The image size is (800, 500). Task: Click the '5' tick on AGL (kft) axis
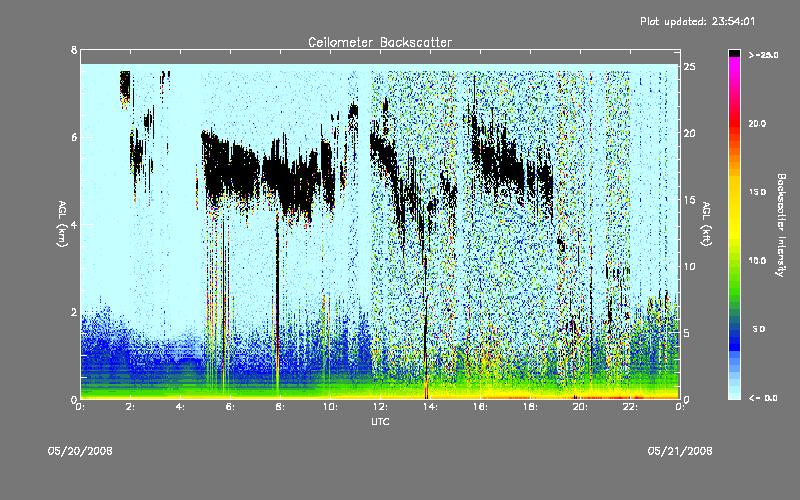tap(686, 333)
